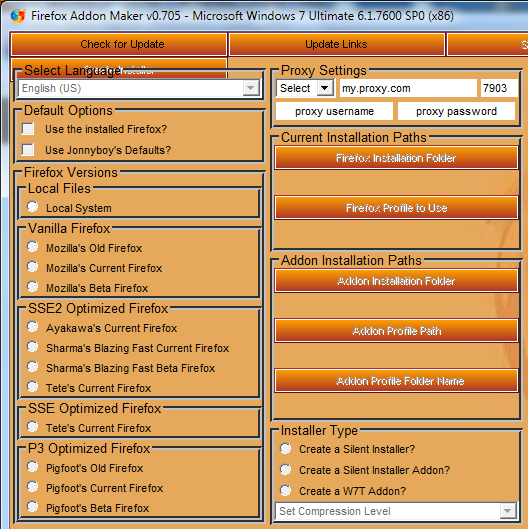This screenshot has width=528, height=529.
Task: Select Ayakawa's Current Firefox option
Action: [x=32, y=327]
